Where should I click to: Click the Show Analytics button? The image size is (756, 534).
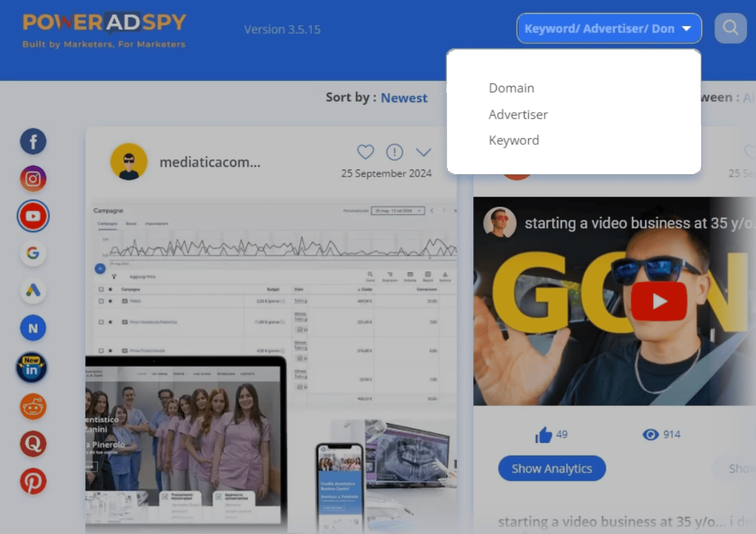tap(552, 468)
